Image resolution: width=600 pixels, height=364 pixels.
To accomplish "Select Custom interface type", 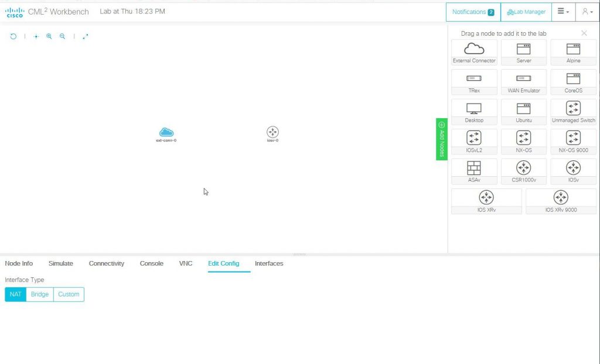I will click(69, 294).
